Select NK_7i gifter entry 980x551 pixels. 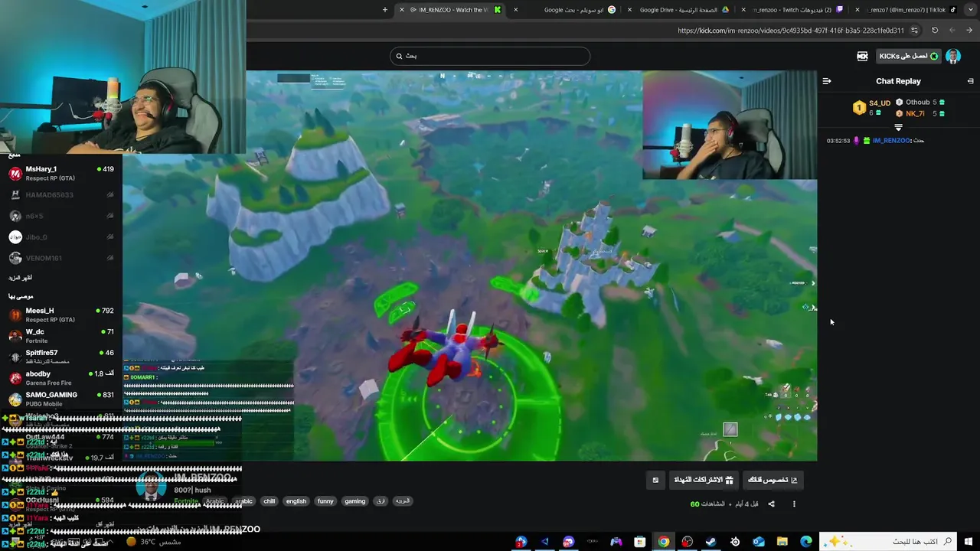(x=920, y=113)
